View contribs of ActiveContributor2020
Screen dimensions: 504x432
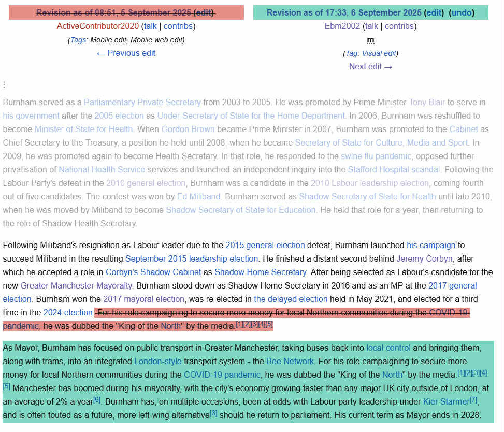pyautogui.click(x=178, y=26)
